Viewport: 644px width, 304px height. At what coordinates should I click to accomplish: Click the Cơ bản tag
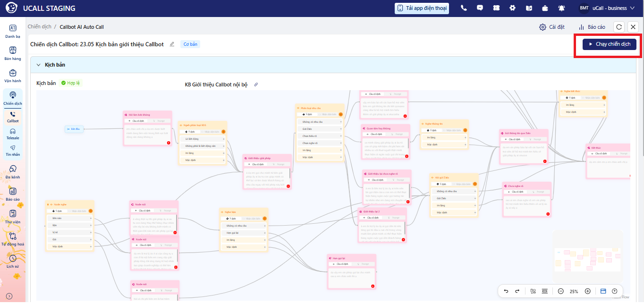click(190, 44)
